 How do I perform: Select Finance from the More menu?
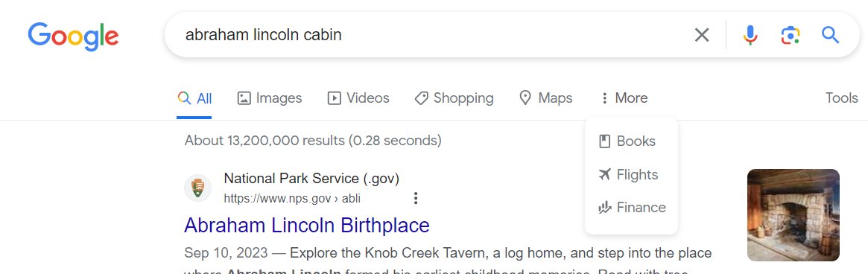click(631, 208)
